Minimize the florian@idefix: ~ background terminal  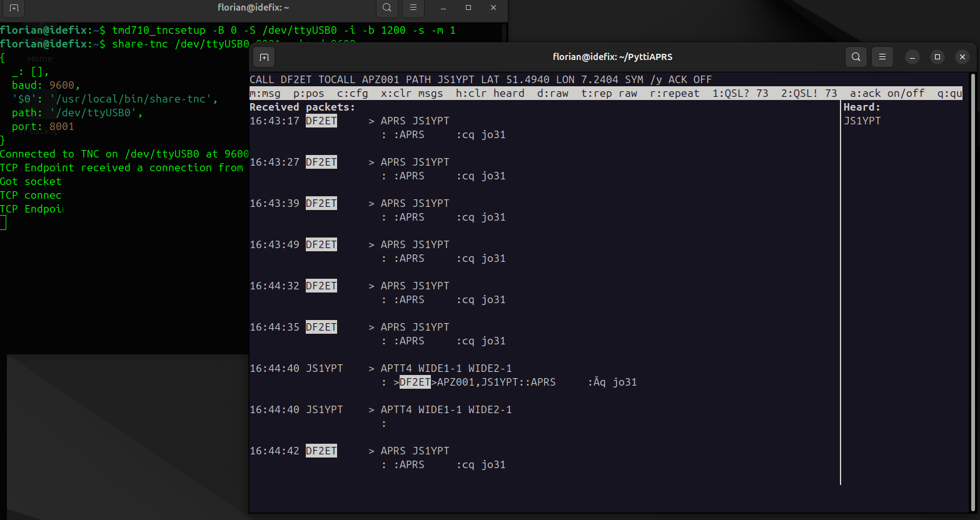(x=443, y=8)
